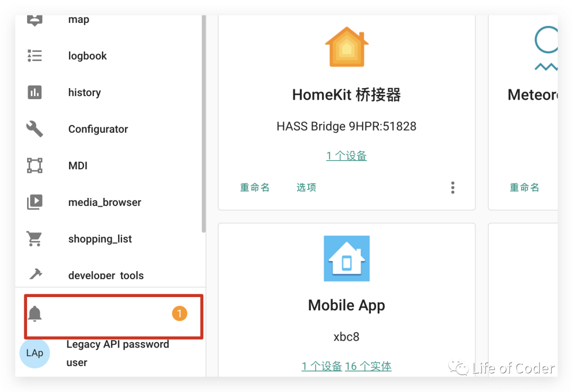573x392 pixels.
Task: Open the logbook list icon
Action: [x=34, y=56]
